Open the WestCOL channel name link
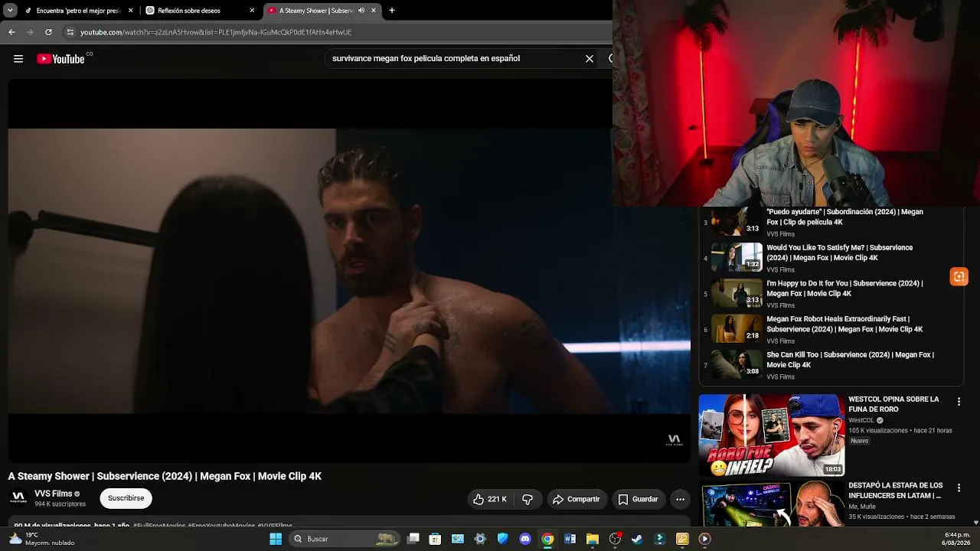 861,420
